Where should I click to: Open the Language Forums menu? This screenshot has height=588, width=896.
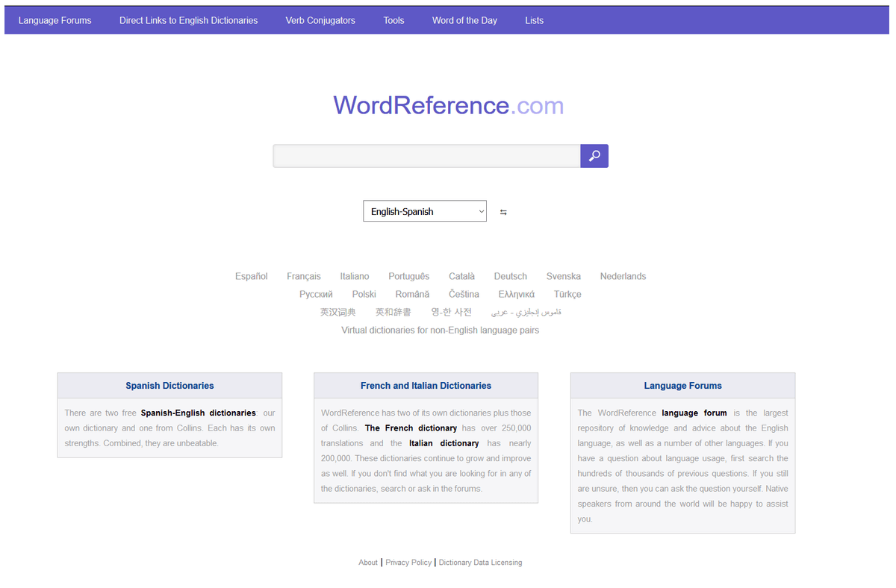tap(55, 20)
